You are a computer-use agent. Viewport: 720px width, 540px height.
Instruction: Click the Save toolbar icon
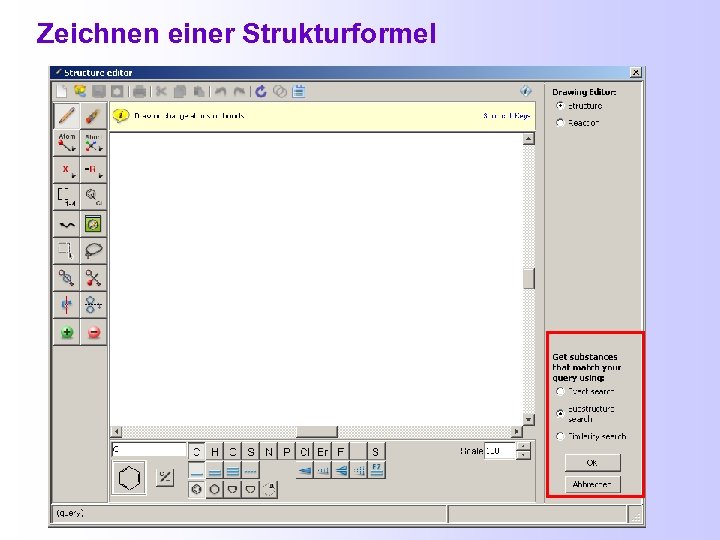click(99, 91)
